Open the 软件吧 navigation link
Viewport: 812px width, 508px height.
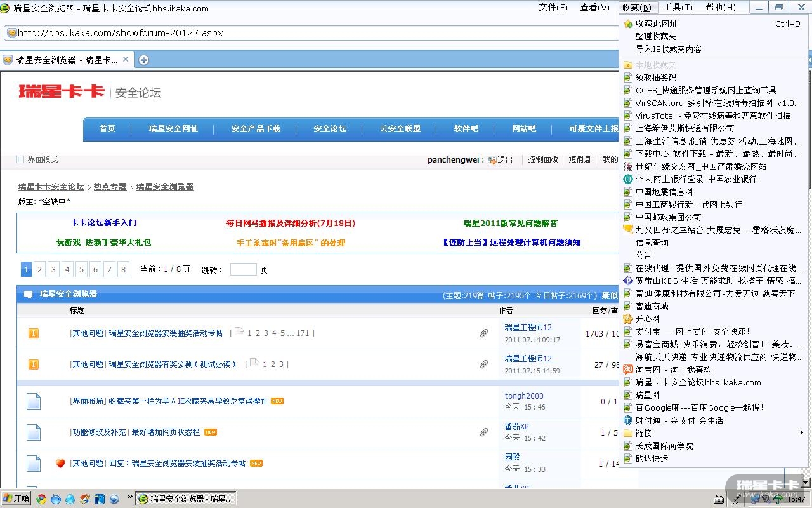[466, 129]
